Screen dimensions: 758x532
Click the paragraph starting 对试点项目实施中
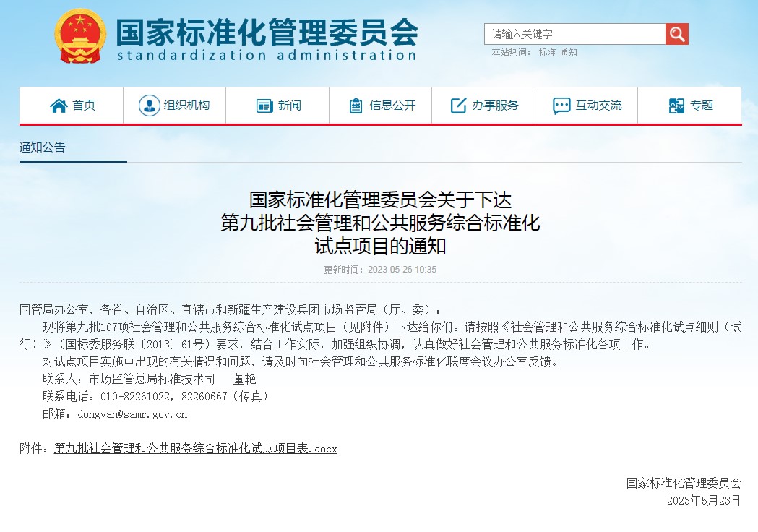coord(300,361)
